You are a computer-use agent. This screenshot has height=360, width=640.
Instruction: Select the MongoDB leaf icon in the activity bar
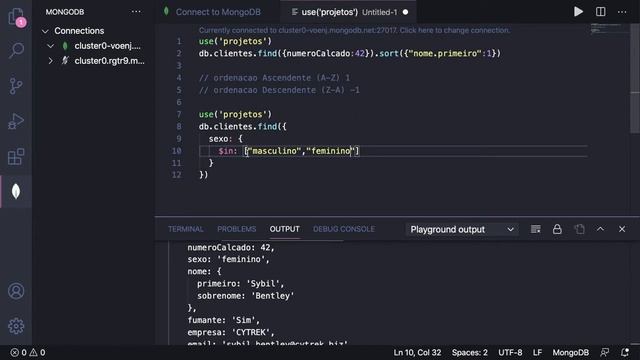tap(16, 191)
